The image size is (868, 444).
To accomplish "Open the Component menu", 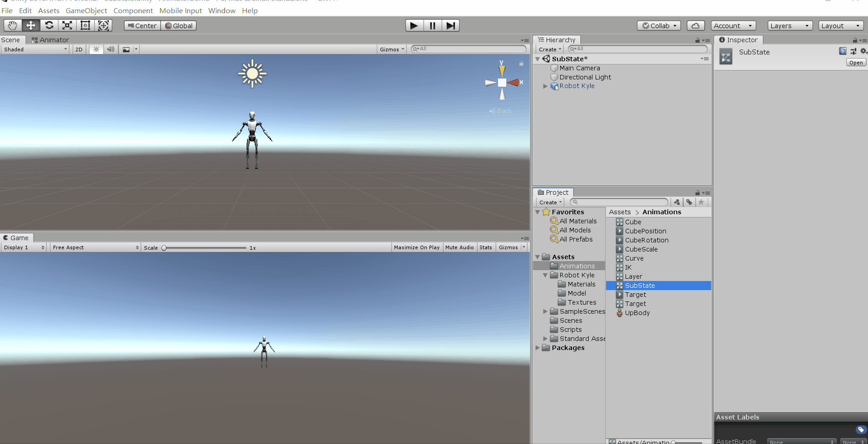I will [133, 10].
